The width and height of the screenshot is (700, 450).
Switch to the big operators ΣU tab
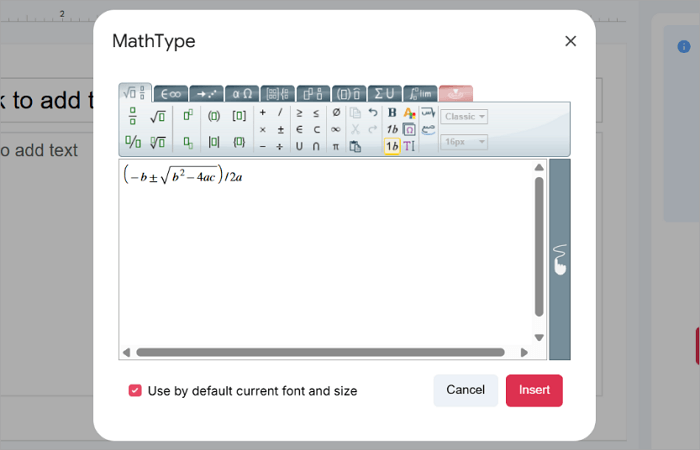click(384, 94)
